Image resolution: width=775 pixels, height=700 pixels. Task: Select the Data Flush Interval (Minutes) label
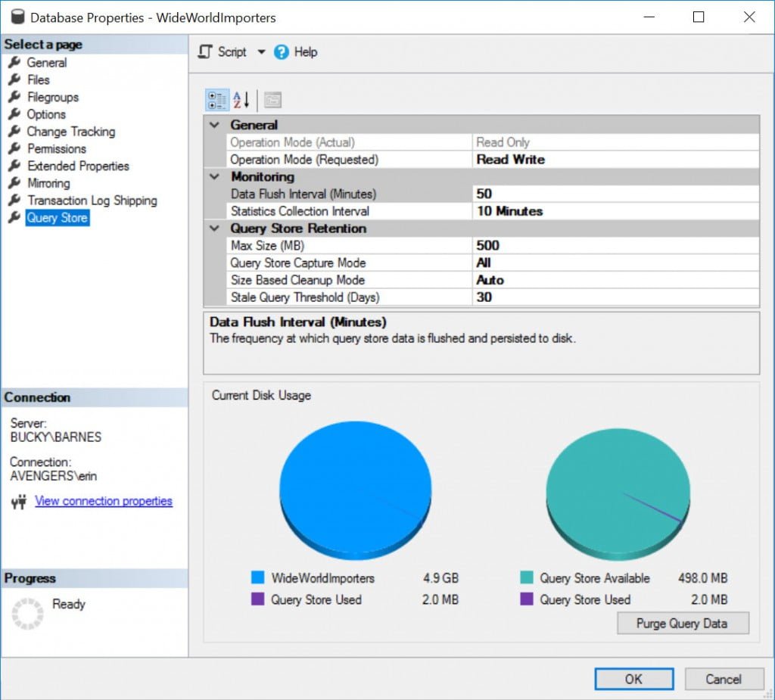(303, 194)
